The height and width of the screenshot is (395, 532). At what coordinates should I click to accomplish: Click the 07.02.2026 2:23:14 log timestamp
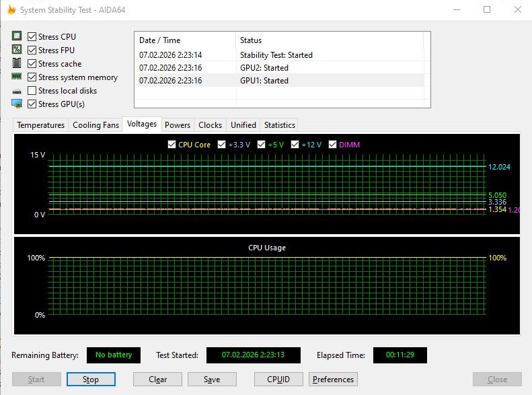pos(170,55)
